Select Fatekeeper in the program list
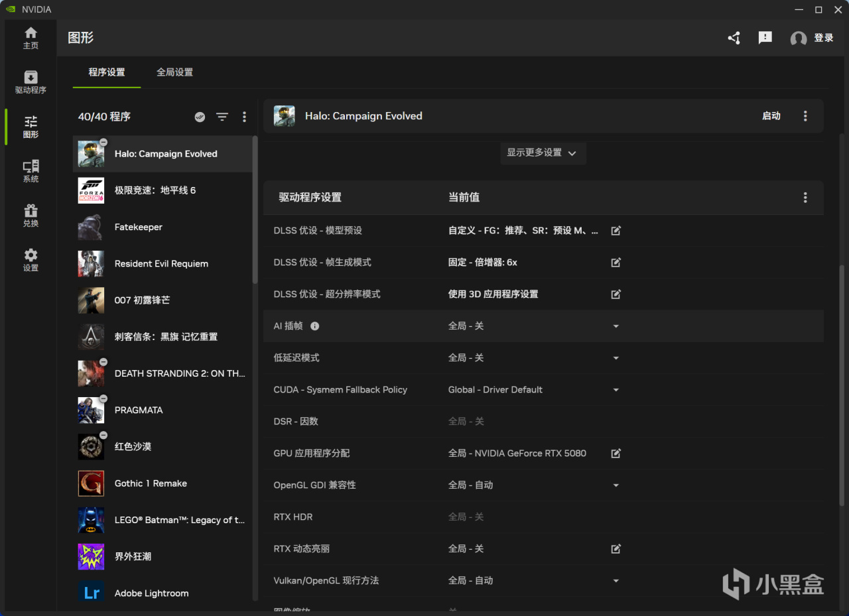This screenshot has height=616, width=849. pyautogui.click(x=163, y=227)
